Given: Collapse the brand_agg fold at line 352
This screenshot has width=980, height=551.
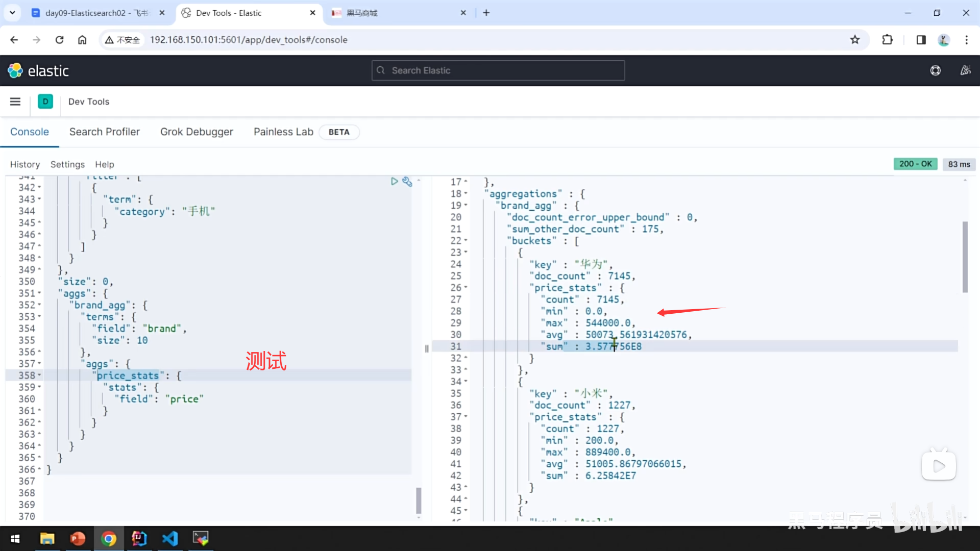Looking at the screenshot, I should (40, 305).
